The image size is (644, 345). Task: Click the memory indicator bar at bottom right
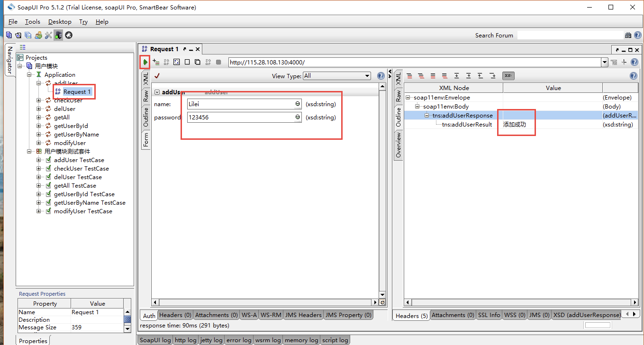click(598, 325)
